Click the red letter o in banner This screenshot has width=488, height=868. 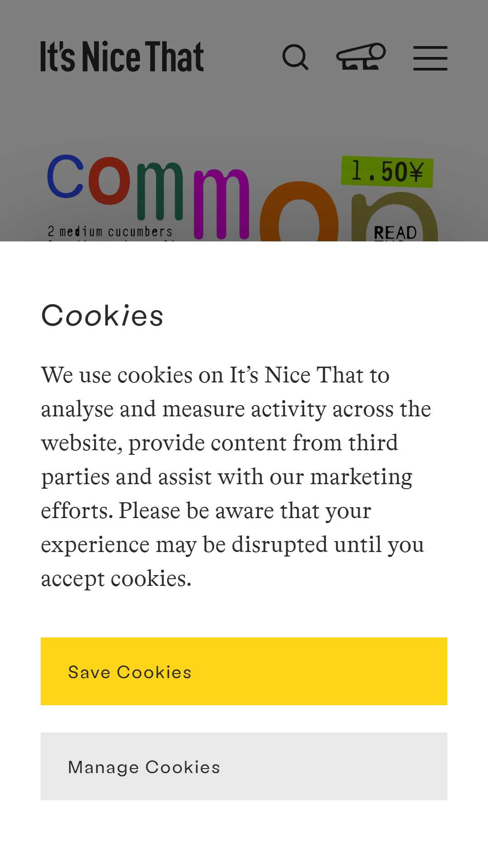[109, 181]
